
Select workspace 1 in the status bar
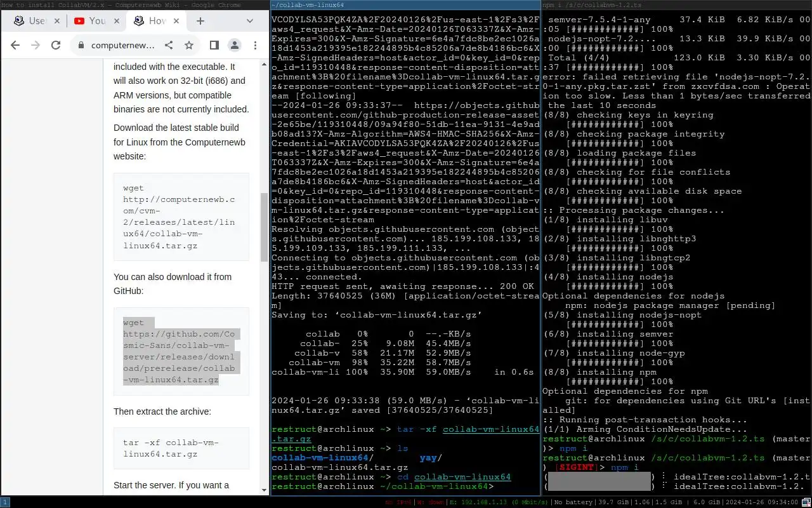[4, 502]
